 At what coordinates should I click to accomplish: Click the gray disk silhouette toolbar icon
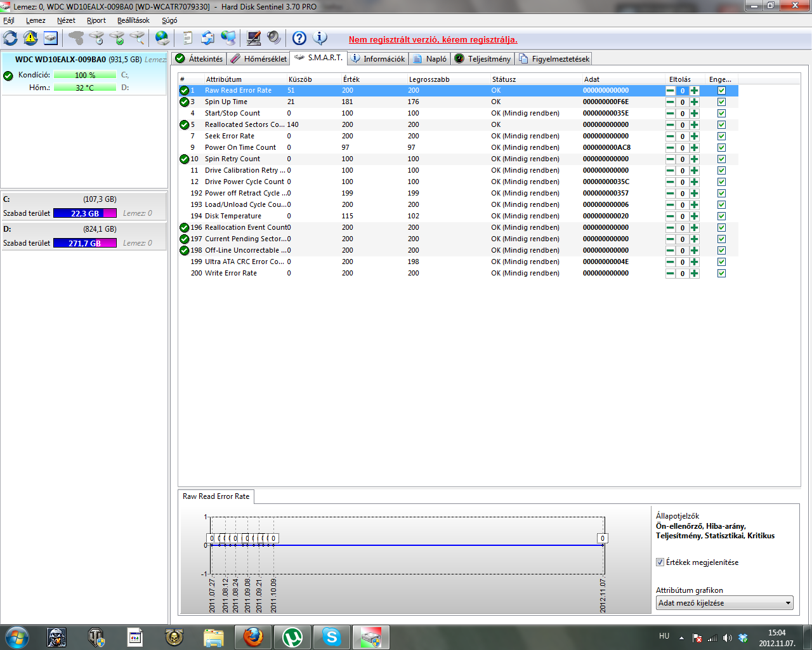(x=76, y=38)
